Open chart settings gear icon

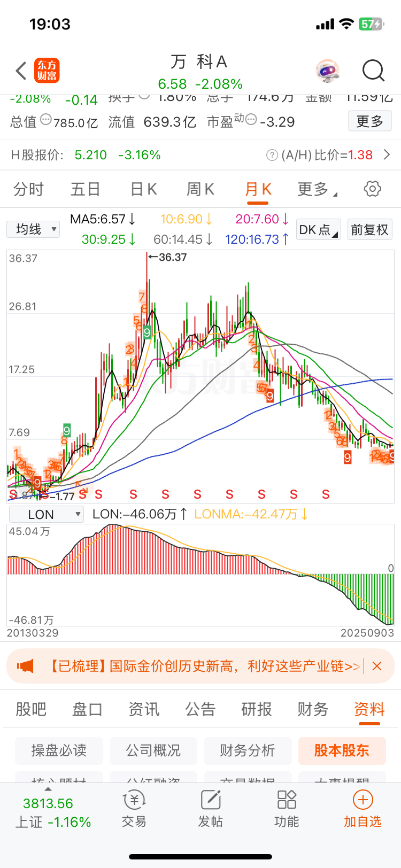point(372,189)
